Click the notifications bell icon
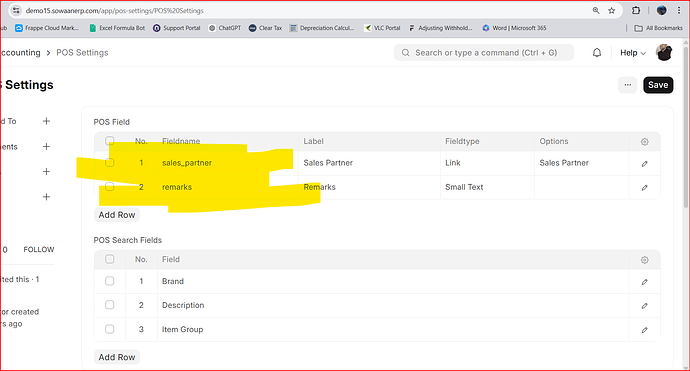This screenshot has height=371, width=690. point(597,53)
